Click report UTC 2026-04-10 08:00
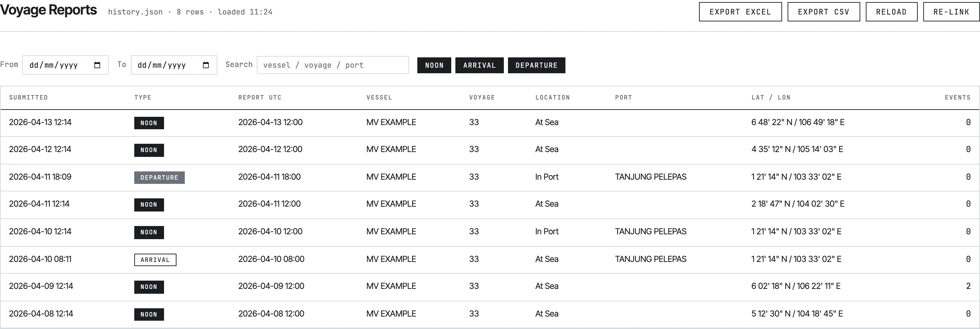This screenshot has width=980, height=329. [271, 259]
